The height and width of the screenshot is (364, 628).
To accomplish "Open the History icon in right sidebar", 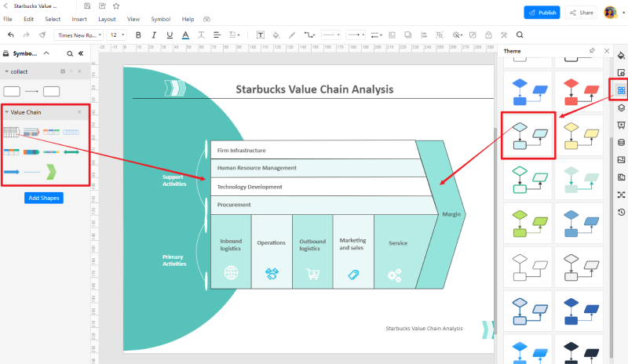I will (621, 213).
